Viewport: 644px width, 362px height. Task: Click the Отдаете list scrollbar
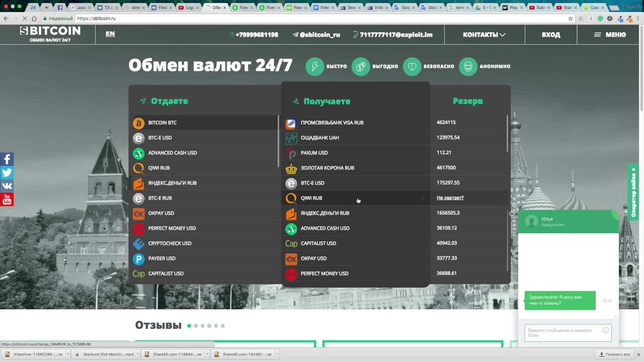[278, 141]
